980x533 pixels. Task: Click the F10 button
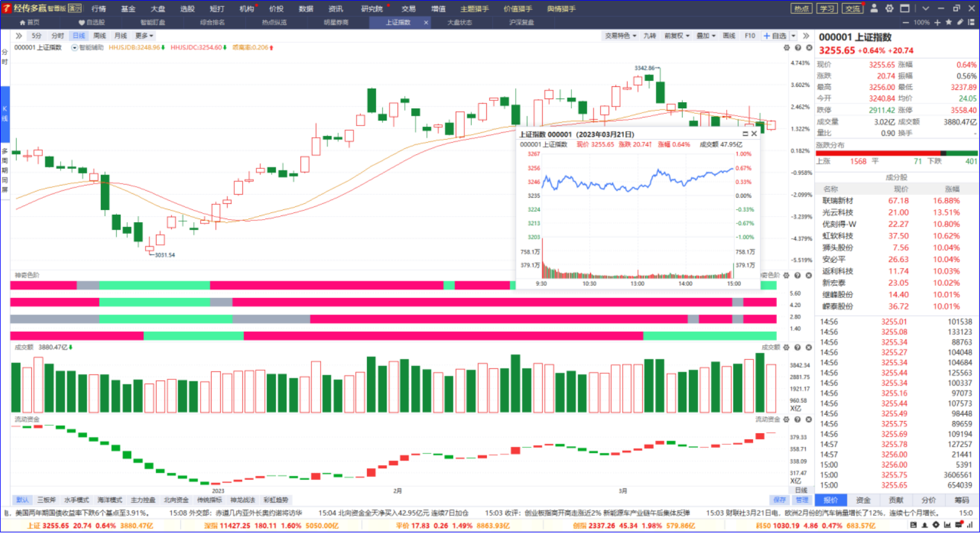(750, 36)
